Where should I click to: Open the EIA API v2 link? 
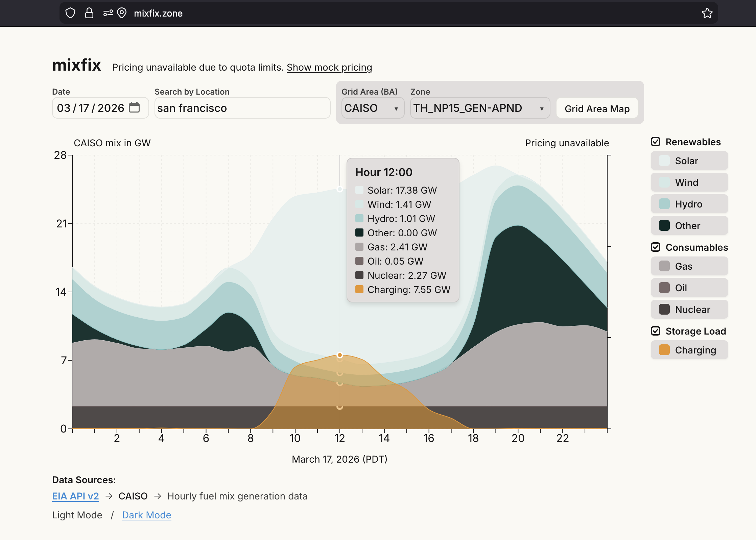pos(75,496)
